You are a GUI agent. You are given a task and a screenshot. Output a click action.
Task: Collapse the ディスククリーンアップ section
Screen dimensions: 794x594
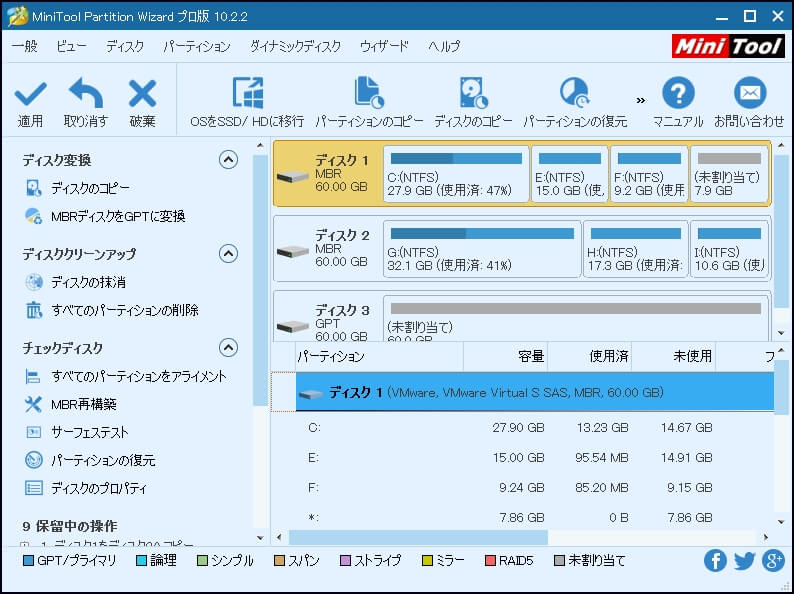(x=228, y=253)
